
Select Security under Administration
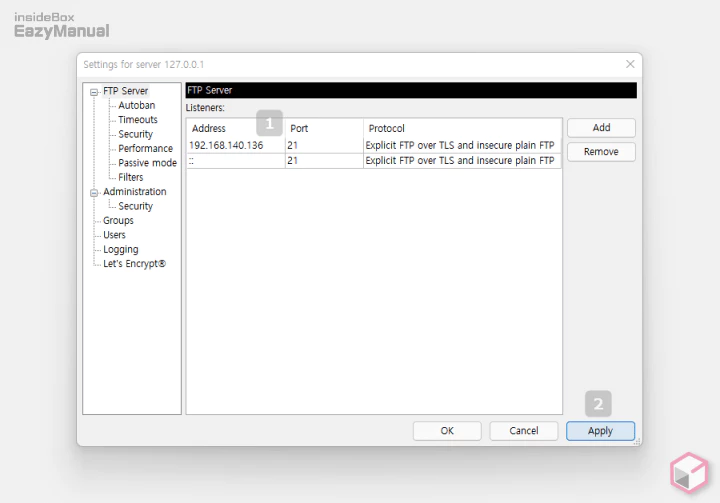point(135,206)
